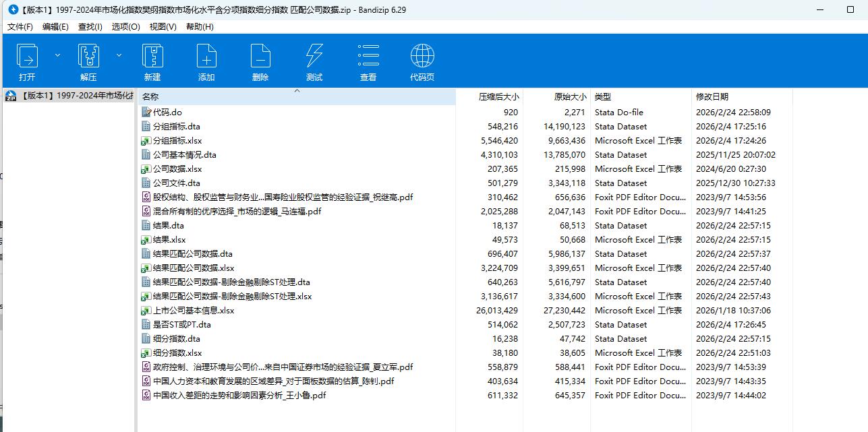This screenshot has height=432, width=868.
Task: Click the 查看 (View) list icon
Action: [368, 55]
